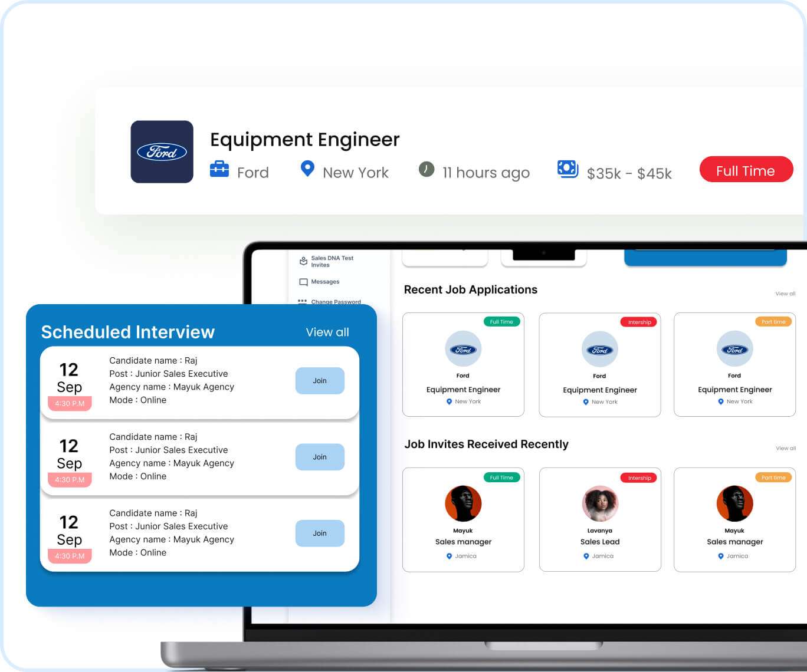Click Mode : Online in third interview row
The image size is (807, 672).
(x=138, y=553)
